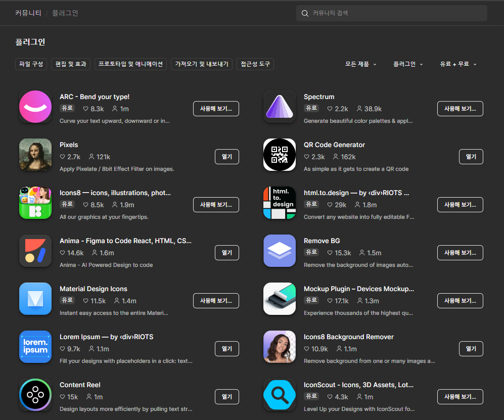Viewport: 504px width, 420px height.
Task: Click 열기 button for Pixels plugin
Action: point(226,157)
